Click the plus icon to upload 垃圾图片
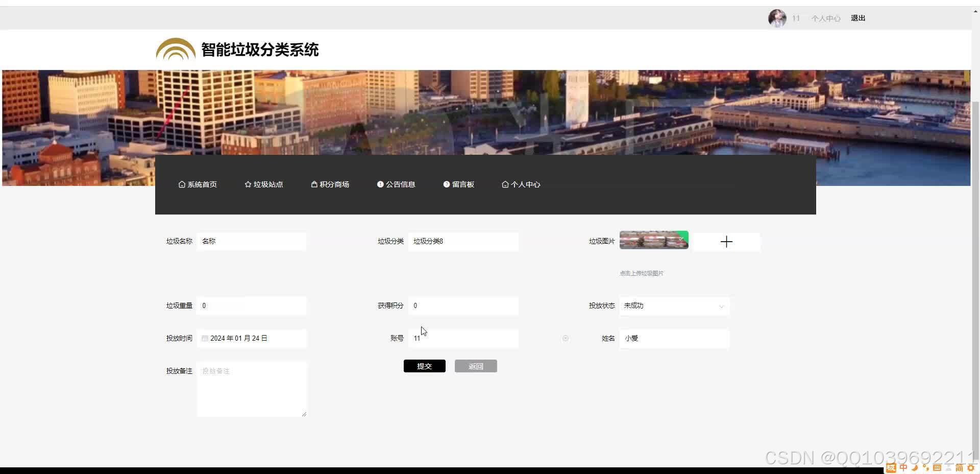 click(x=726, y=241)
